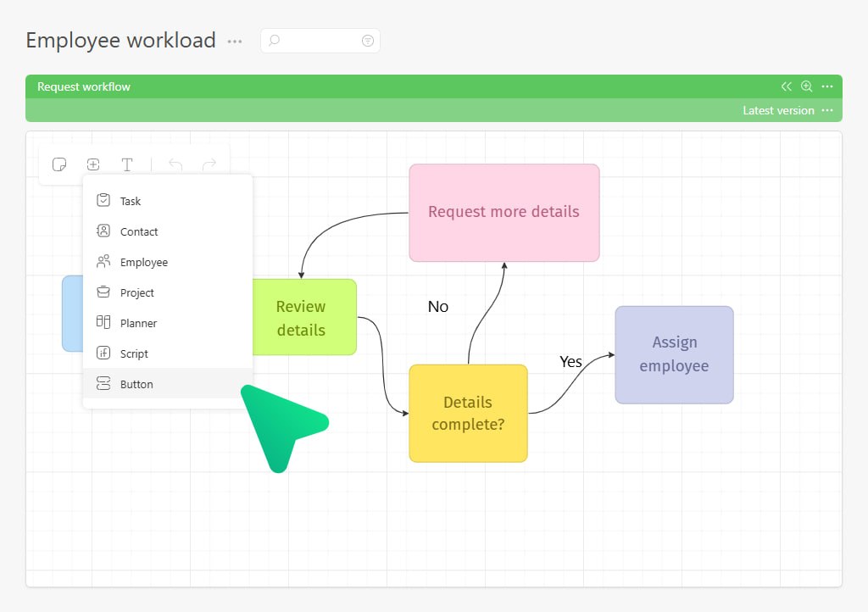Viewport: 868px width, 612px height.
Task: Open the add element tool
Action: [x=93, y=164]
